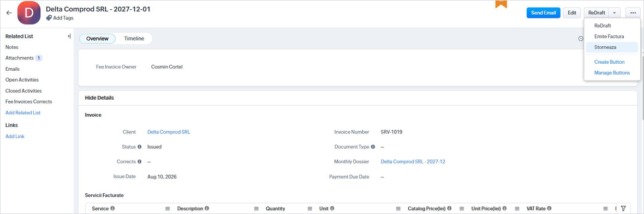Viewport: 644px width, 214px height.
Task: Click the Edit button
Action: (572, 13)
